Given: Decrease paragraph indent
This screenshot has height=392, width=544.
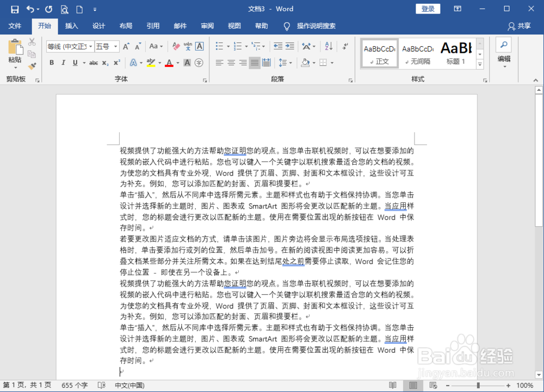Looking at the screenshot, I should pos(277,46).
